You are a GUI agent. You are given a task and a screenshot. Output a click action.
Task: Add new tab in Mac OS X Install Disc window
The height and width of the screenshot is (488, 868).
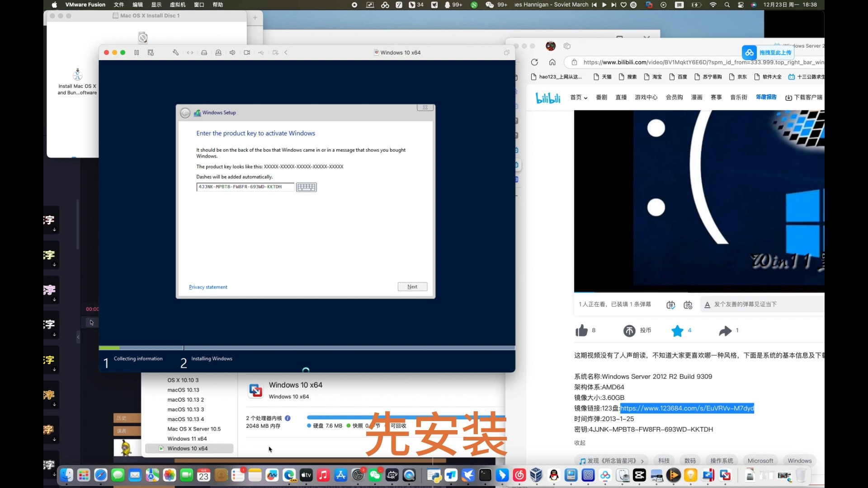(255, 17)
